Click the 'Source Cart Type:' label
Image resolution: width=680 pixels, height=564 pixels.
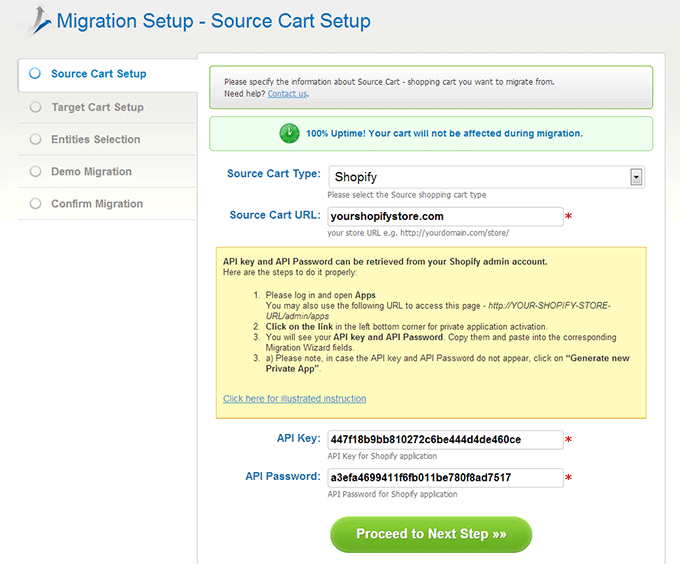click(274, 173)
